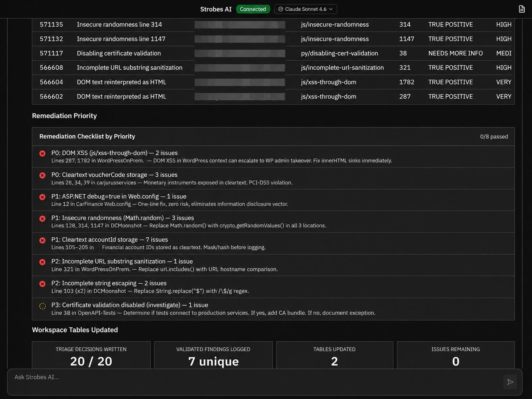Click red failed icon for ASP.NET debug item
Viewport: 532px width, 399px height.
pos(43,197)
